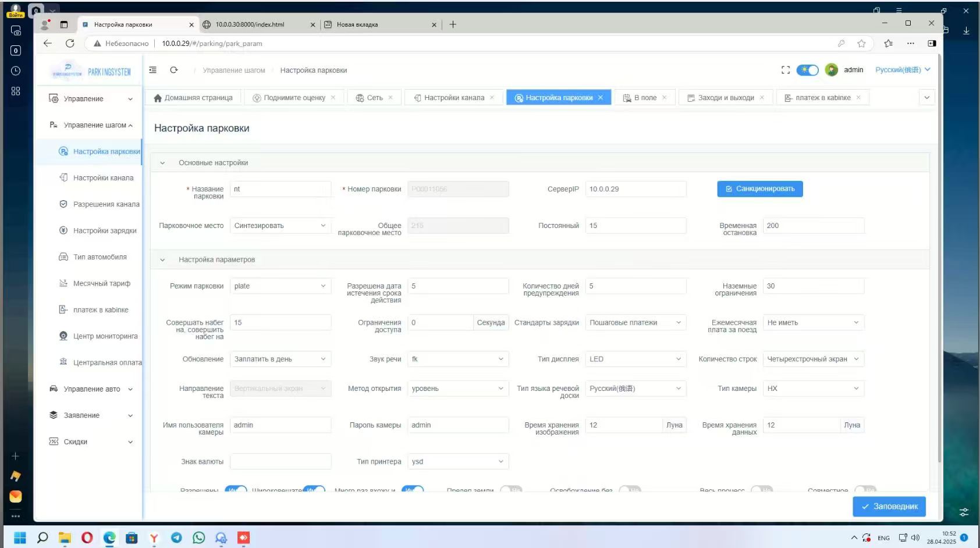The image size is (980, 548).
Task: Open the Режим парковки dropdown showing plate
Action: pos(280,286)
